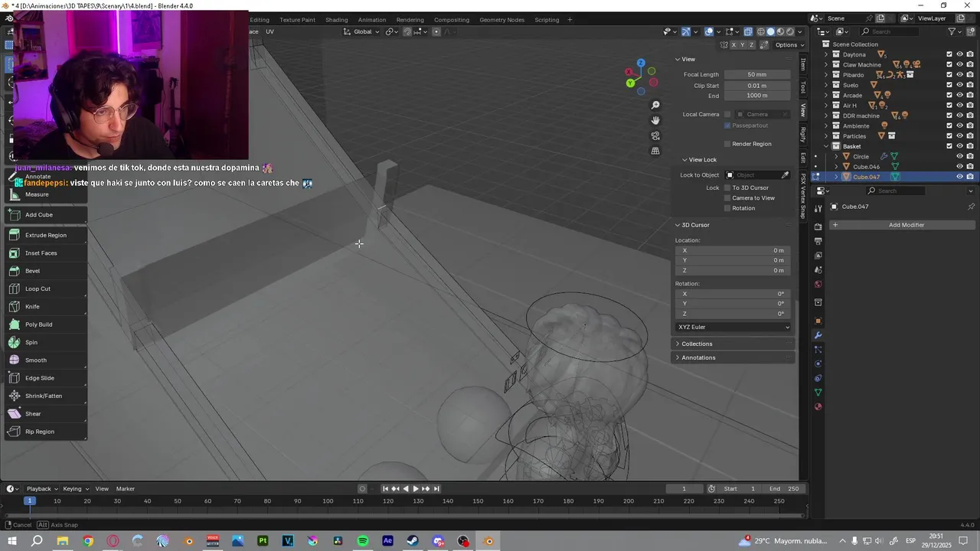Select the Inset Faces tool
The width and height of the screenshot is (980, 551).
pos(45,253)
